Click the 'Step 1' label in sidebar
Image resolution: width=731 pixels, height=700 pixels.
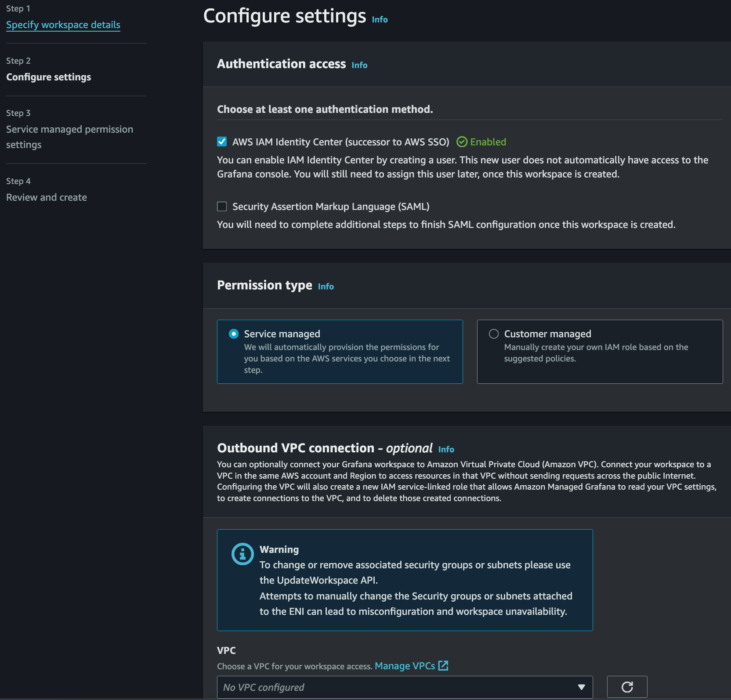pos(18,9)
